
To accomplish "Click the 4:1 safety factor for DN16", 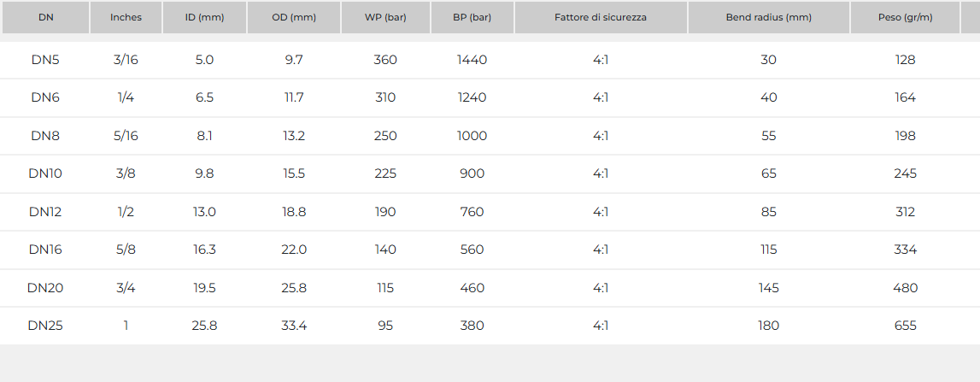I will point(601,250).
